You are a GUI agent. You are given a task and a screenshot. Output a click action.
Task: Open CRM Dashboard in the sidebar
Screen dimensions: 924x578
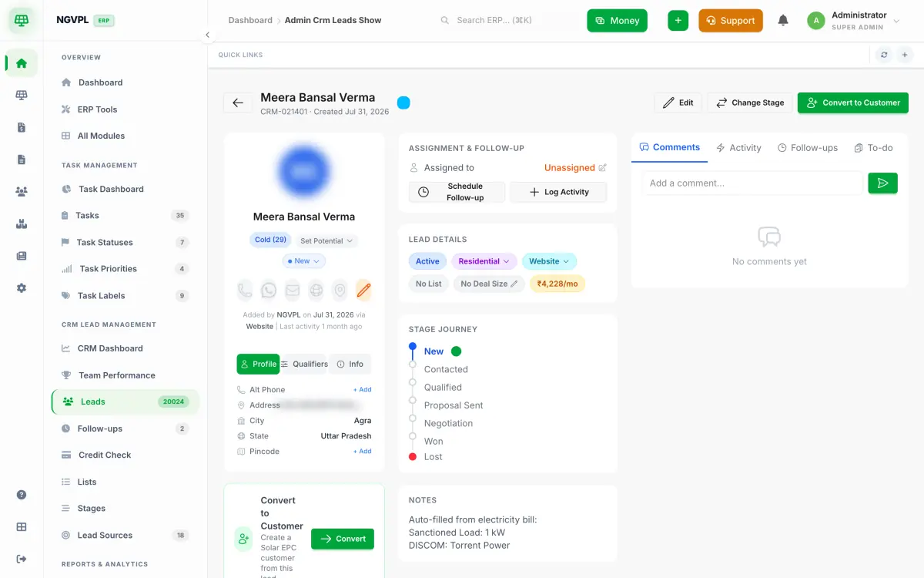pos(125,348)
